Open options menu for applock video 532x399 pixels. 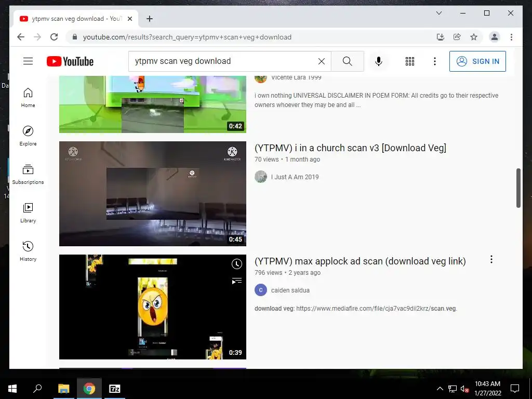(491, 260)
